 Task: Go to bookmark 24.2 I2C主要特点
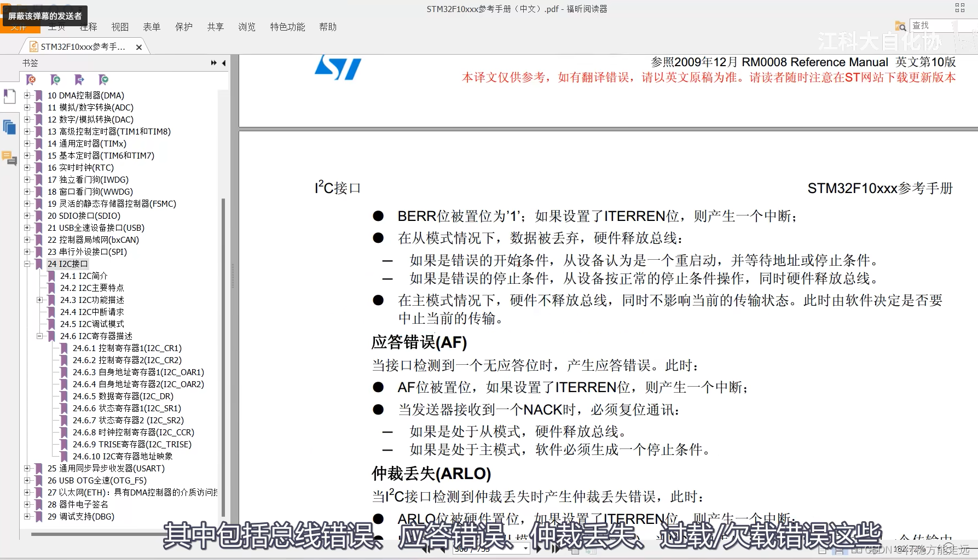[x=92, y=288]
